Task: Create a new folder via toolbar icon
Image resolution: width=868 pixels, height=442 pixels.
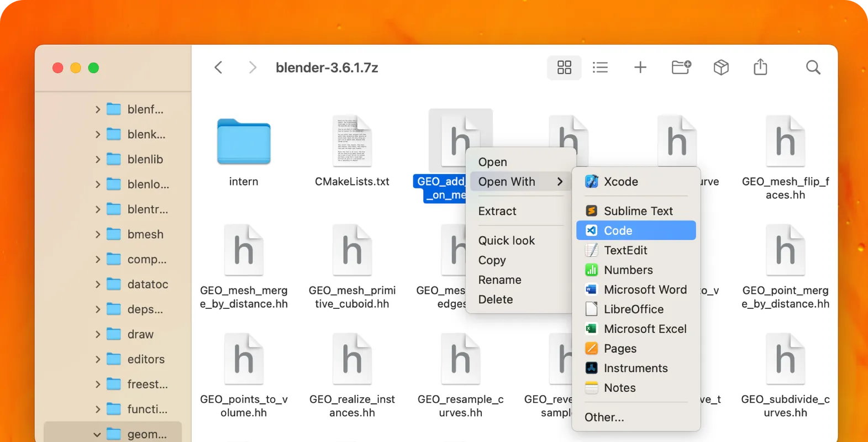Action: 681,67
